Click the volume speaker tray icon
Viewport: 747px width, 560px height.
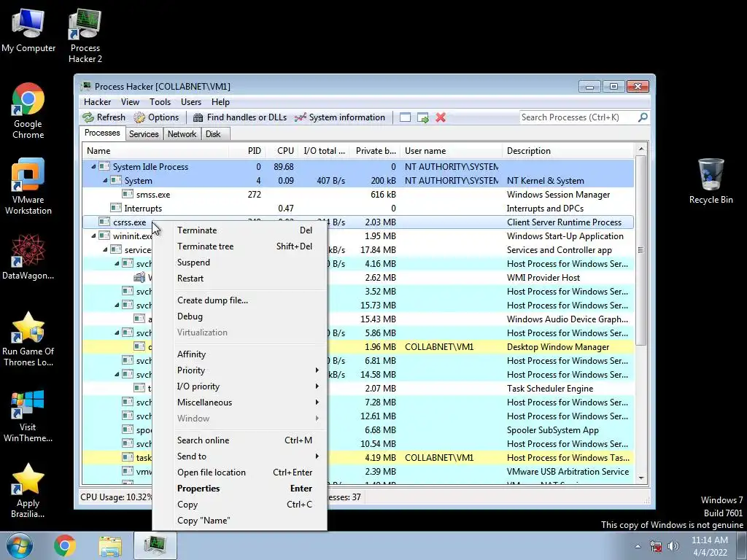pos(673,546)
